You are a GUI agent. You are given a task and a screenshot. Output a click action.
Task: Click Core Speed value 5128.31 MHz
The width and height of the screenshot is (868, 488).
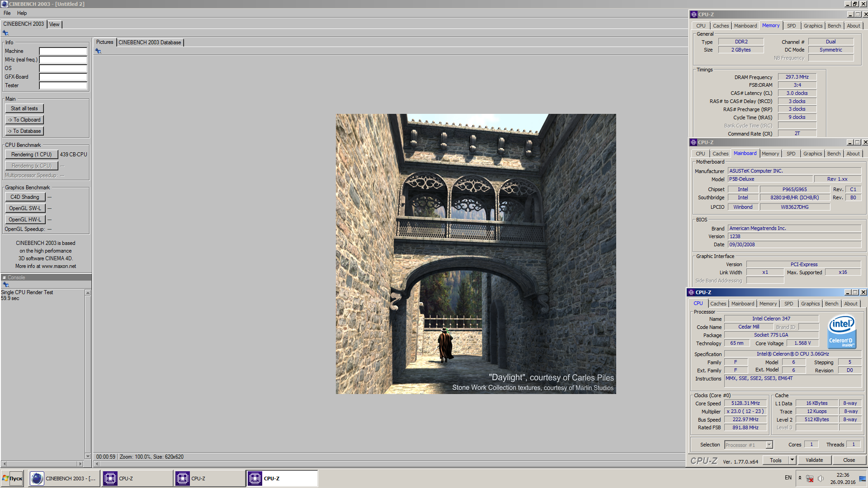coord(745,404)
